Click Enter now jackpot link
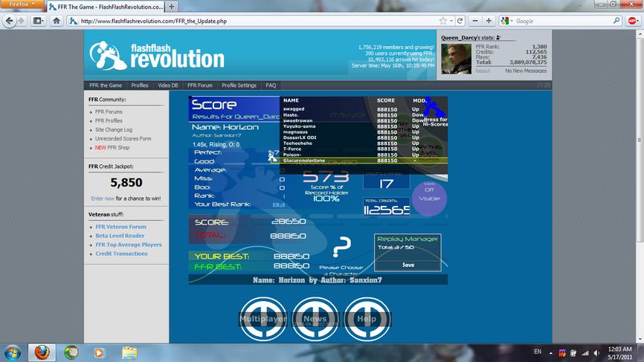The width and height of the screenshot is (644, 362). pos(103,198)
